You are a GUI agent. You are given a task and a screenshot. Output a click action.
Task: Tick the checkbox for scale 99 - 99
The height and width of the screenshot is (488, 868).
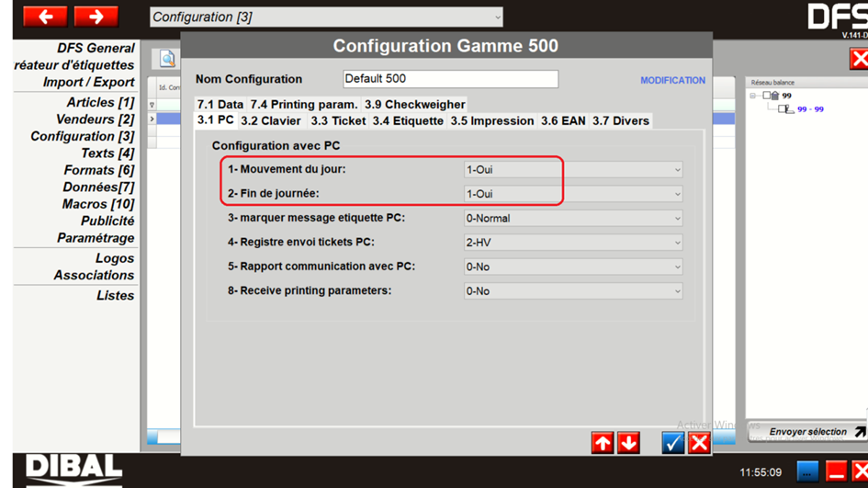point(783,109)
